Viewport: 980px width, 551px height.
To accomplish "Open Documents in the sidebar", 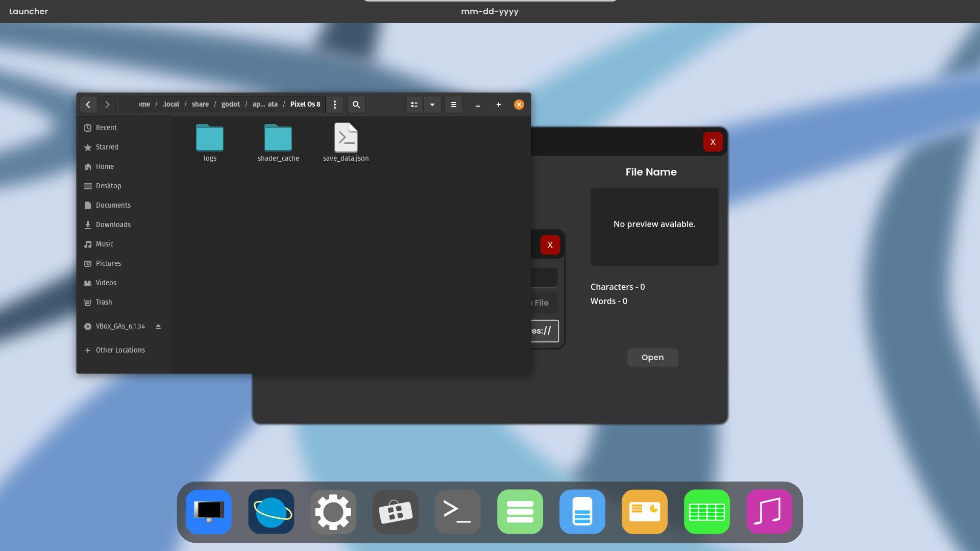I will [125, 205].
